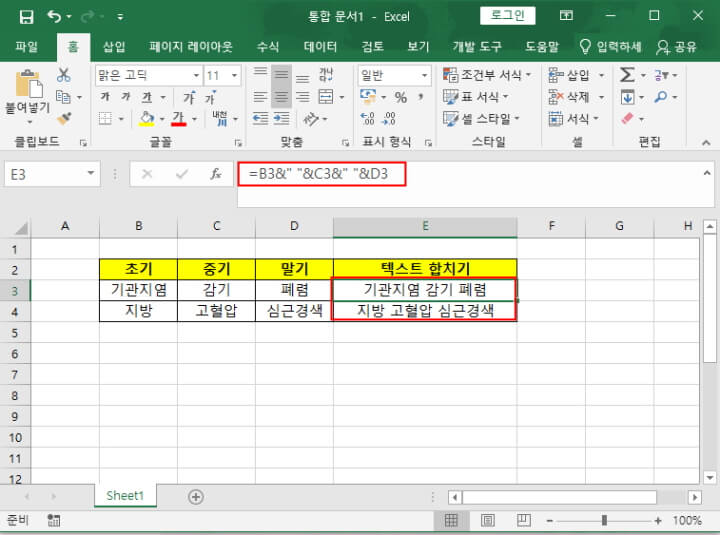Decrease font size

[x=210, y=97]
